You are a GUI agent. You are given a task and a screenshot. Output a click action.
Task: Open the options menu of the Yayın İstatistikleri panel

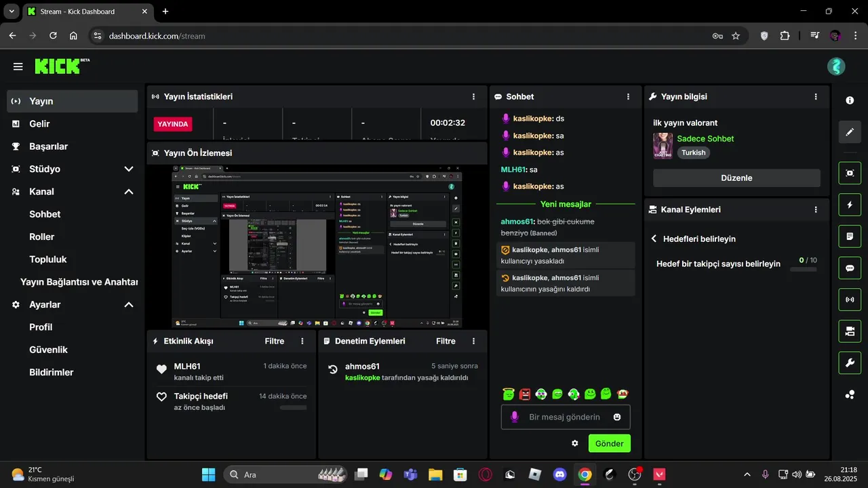click(473, 97)
